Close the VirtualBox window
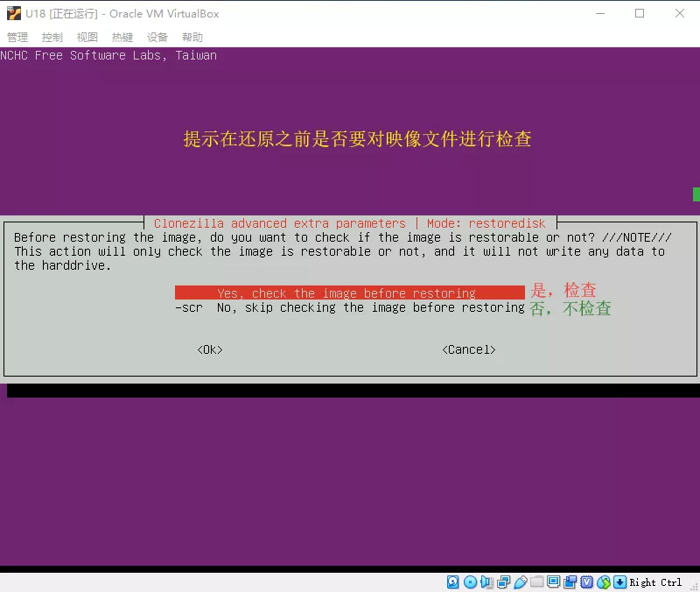 pos(680,13)
